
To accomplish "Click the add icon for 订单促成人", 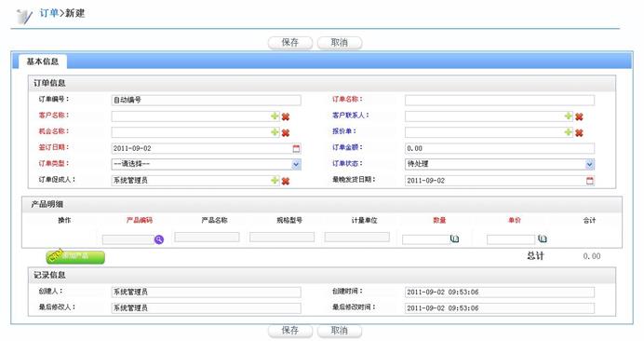I will tap(275, 181).
